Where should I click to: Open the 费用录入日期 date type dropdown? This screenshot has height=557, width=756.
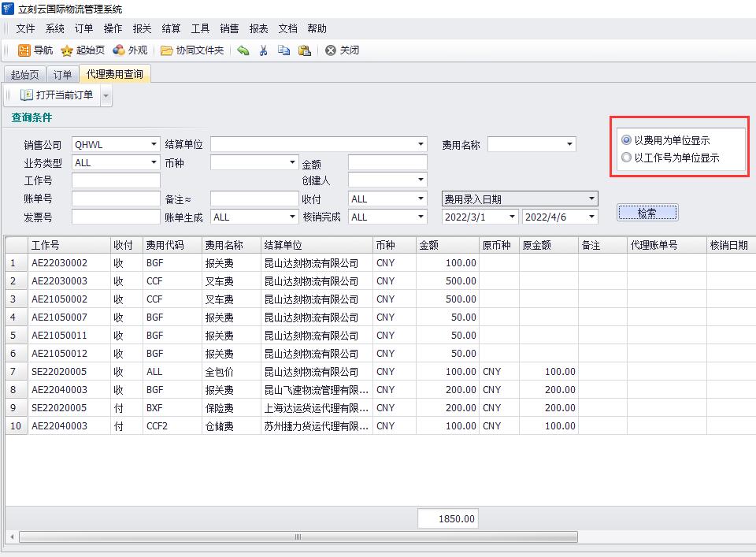[x=591, y=199]
